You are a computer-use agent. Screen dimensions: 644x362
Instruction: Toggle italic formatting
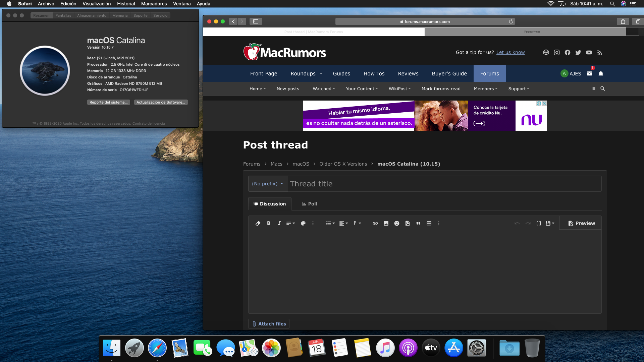(x=279, y=223)
